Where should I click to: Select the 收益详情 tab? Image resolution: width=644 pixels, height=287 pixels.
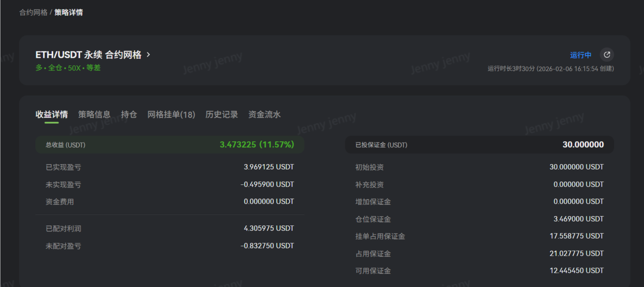click(51, 114)
